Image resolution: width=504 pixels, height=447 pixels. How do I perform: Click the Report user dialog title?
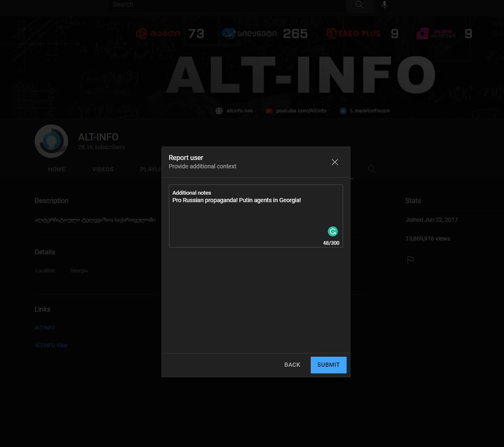click(x=186, y=158)
